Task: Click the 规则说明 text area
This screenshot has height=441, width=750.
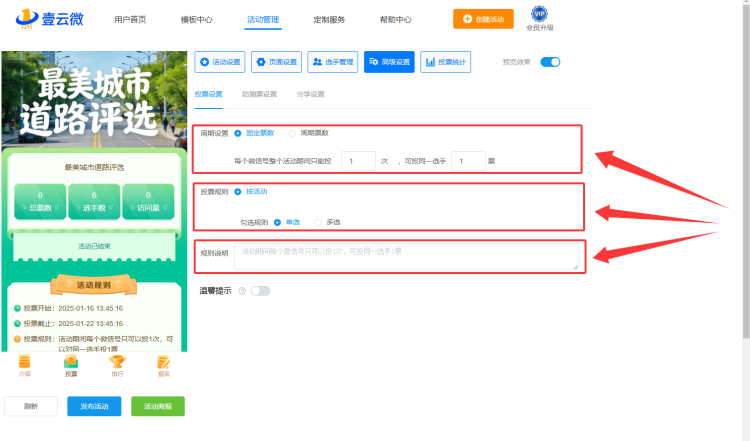Action: (x=406, y=257)
